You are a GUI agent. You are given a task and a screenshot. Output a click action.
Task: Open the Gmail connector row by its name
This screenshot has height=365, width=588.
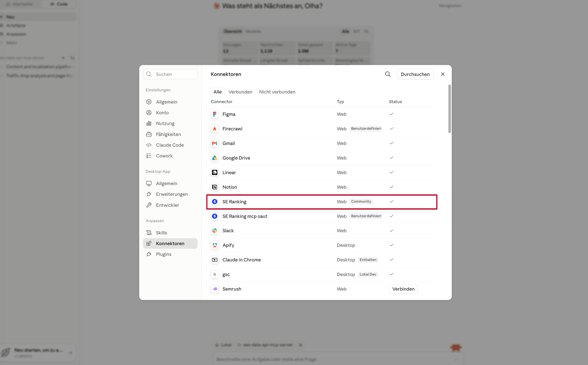coord(229,143)
